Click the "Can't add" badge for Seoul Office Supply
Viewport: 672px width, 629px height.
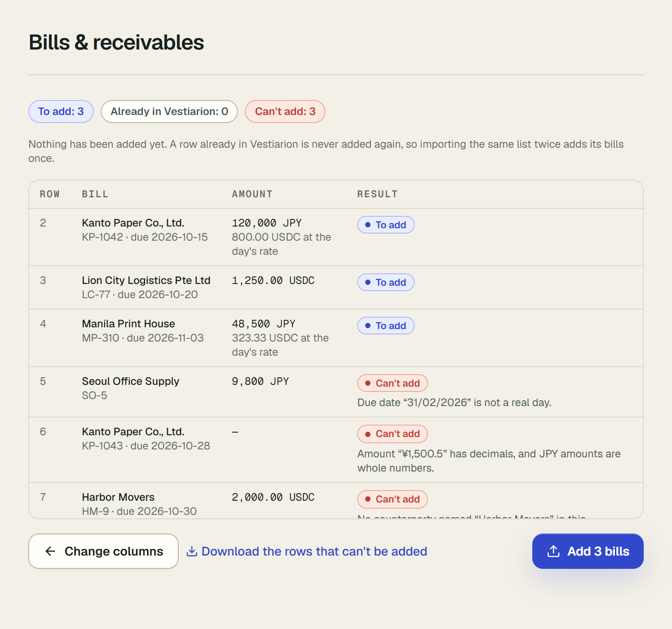(393, 383)
